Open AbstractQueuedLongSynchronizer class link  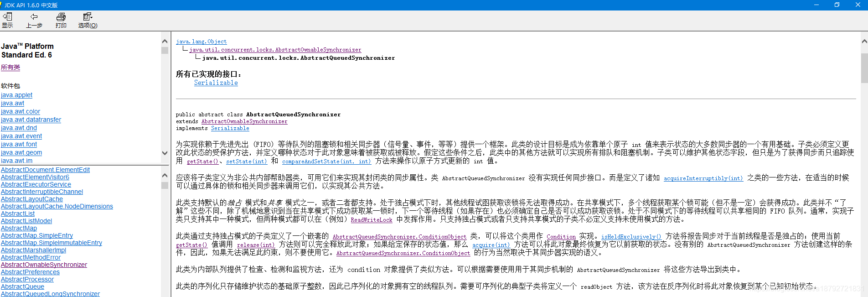click(x=50, y=294)
